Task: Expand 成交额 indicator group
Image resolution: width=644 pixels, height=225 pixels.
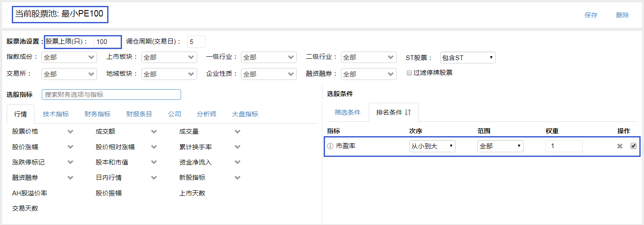Action: 154,132
